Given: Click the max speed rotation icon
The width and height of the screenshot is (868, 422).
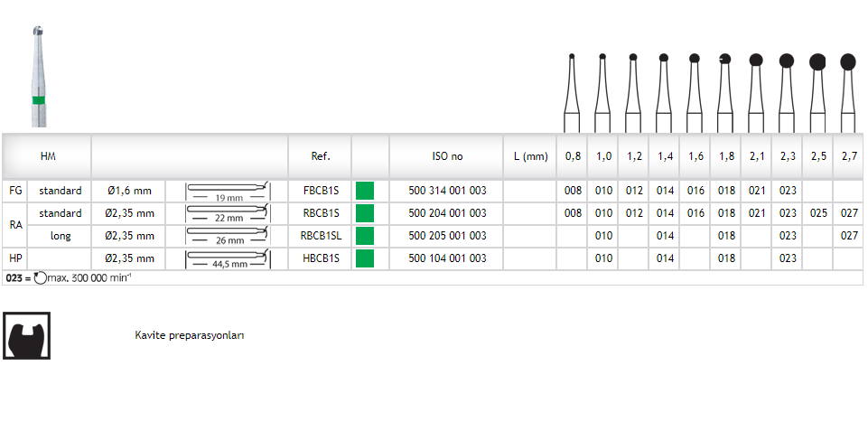Looking at the screenshot, I should (x=39, y=278).
